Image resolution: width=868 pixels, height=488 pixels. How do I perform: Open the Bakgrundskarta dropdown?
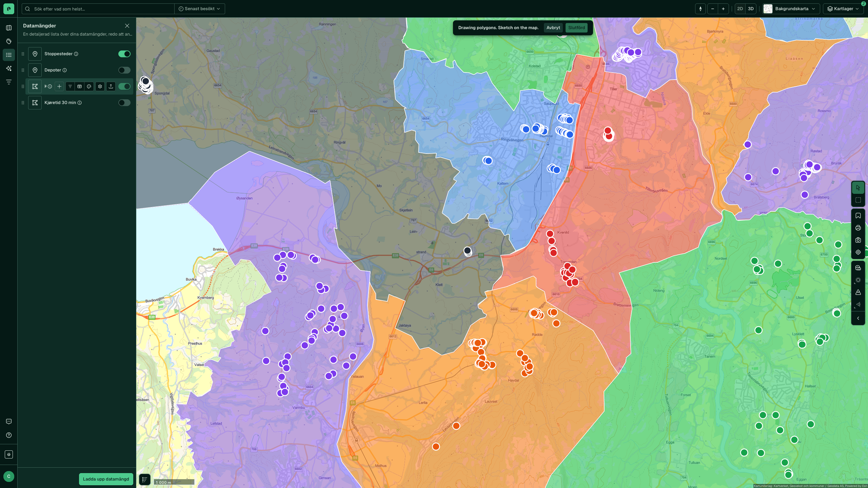(x=791, y=9)
